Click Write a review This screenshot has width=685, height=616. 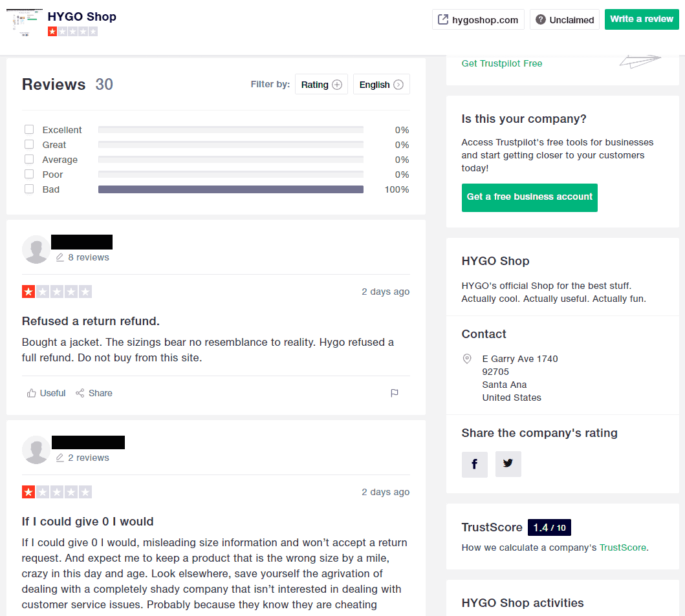coord(642,19)
